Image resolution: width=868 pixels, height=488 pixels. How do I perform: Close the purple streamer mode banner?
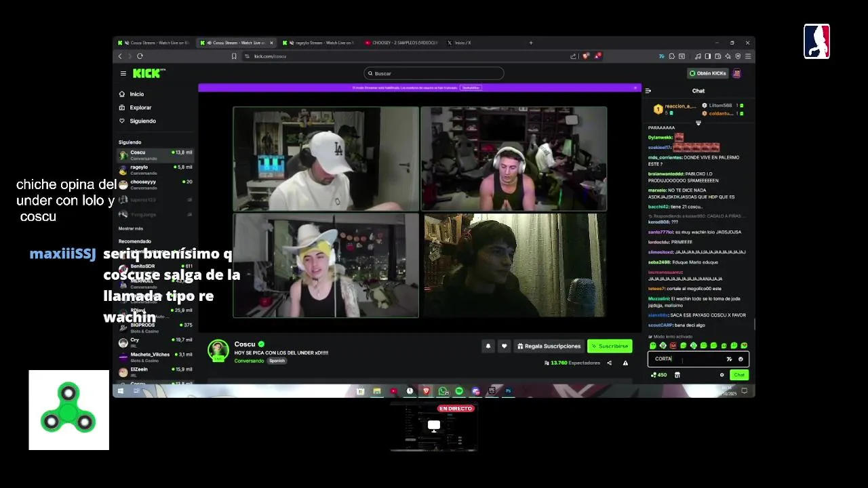(x=635, y=87)
